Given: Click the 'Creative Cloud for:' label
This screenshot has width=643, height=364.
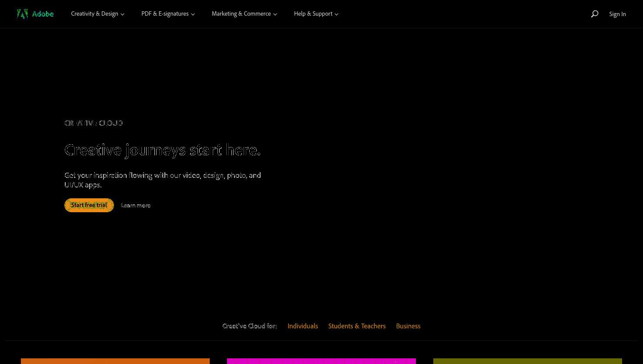Looking at the screenshot, I should click(x=250, y=326).
